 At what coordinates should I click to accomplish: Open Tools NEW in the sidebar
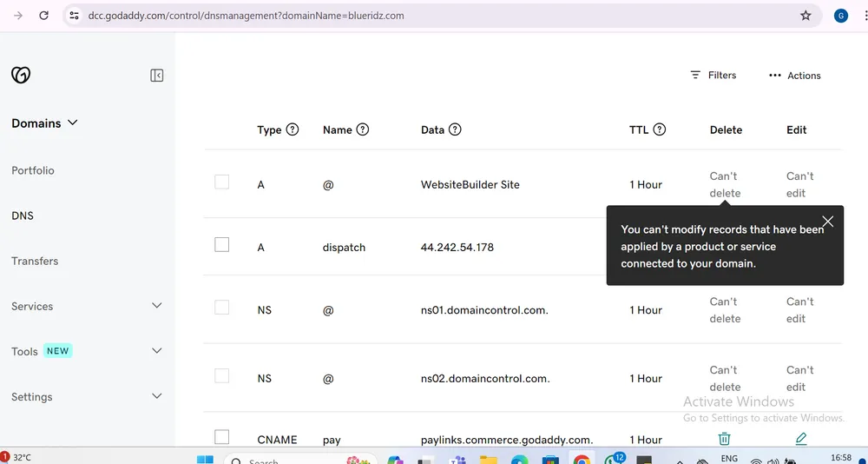tap(42, 351)
